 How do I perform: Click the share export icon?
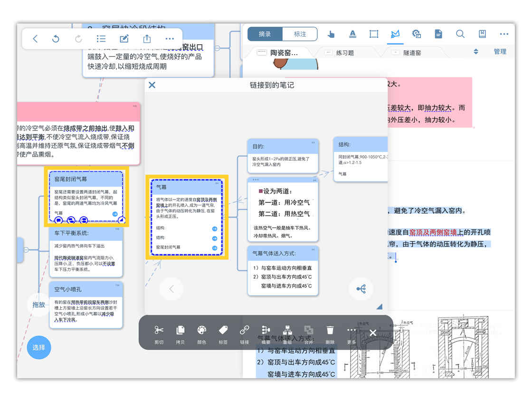[147, 38]
